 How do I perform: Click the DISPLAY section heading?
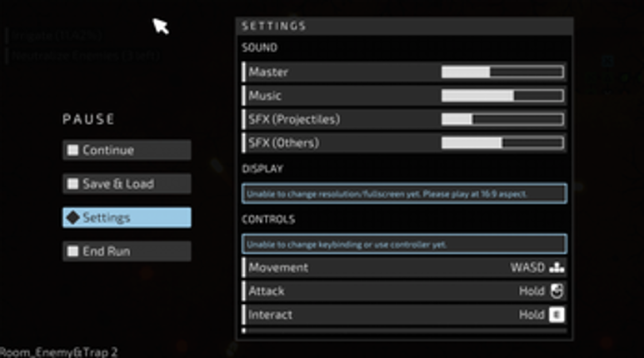click(x=262, y=169)
